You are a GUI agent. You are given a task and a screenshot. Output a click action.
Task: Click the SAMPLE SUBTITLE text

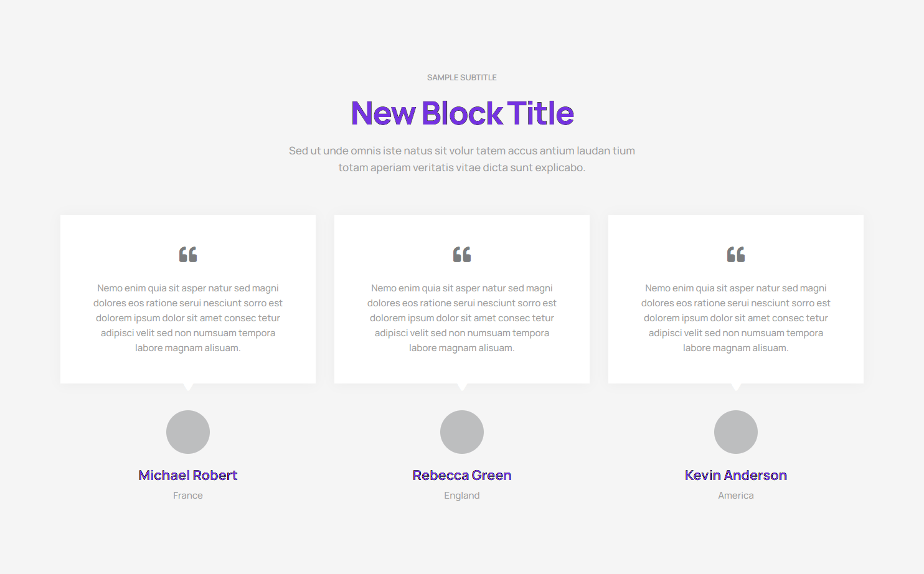click(462, 78)
